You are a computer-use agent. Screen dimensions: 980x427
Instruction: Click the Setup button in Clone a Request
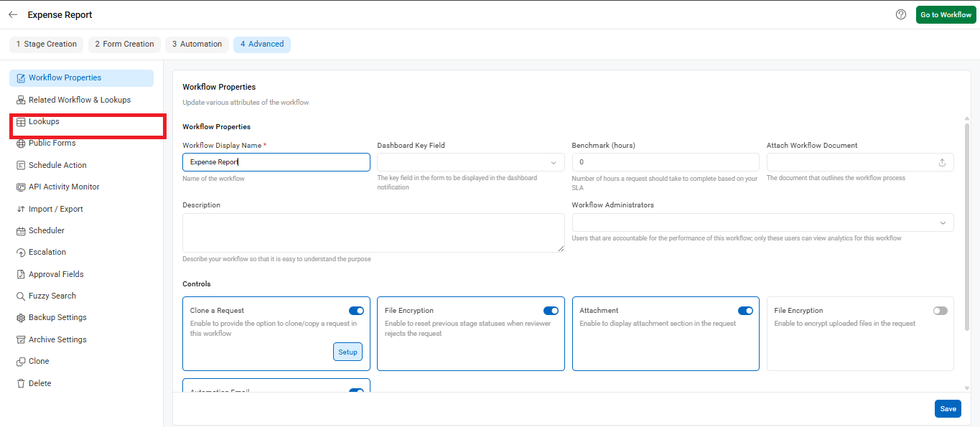[x=347, y=352]
